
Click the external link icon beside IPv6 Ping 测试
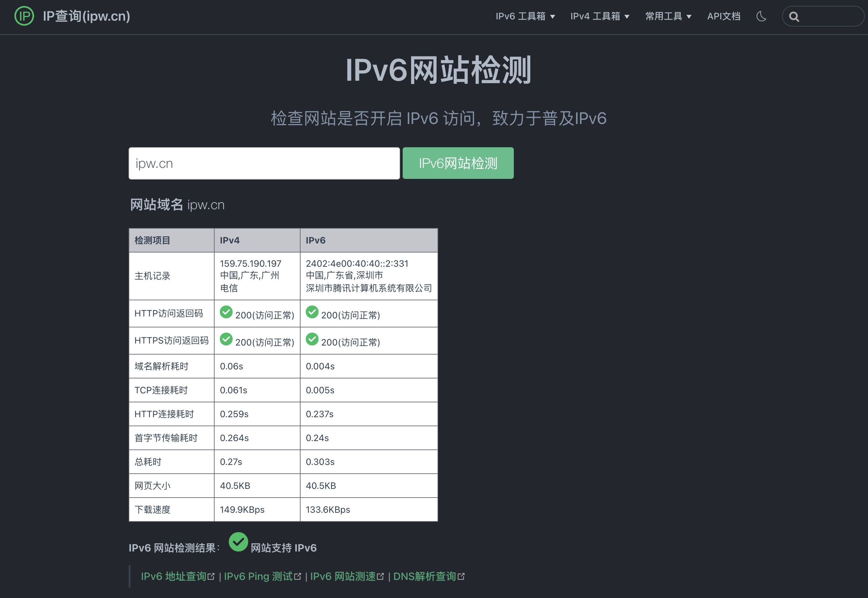298,576
